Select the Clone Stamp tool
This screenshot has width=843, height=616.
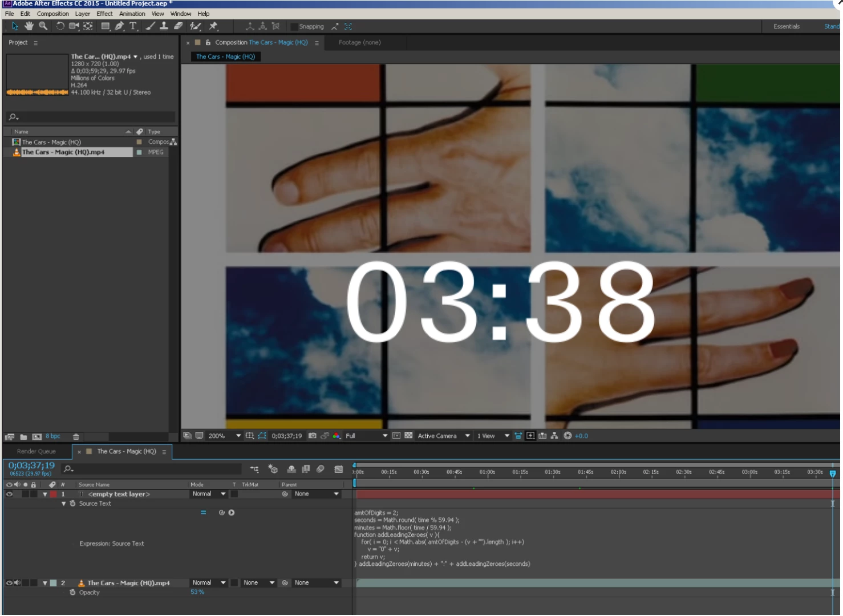pos(164,26)
